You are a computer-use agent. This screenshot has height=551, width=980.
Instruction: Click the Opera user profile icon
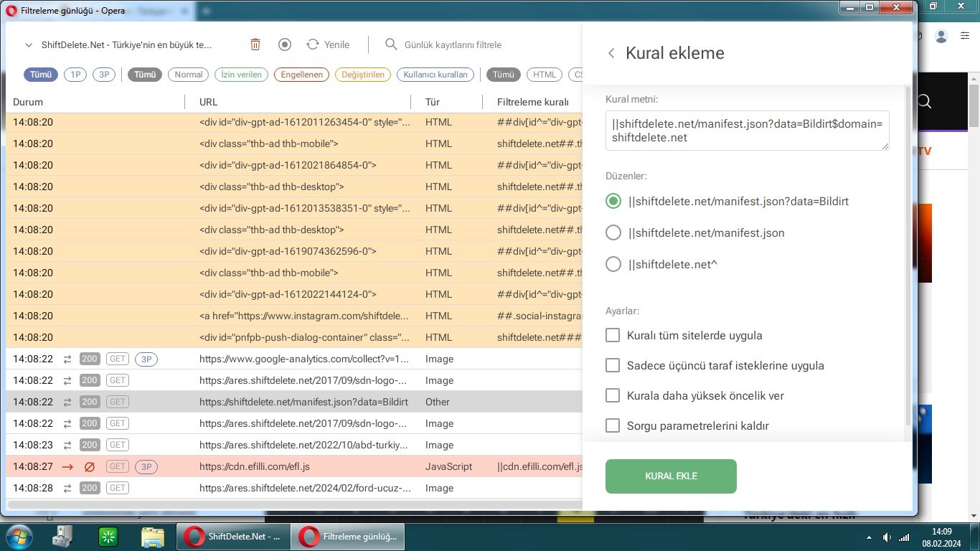pos(941,36)
